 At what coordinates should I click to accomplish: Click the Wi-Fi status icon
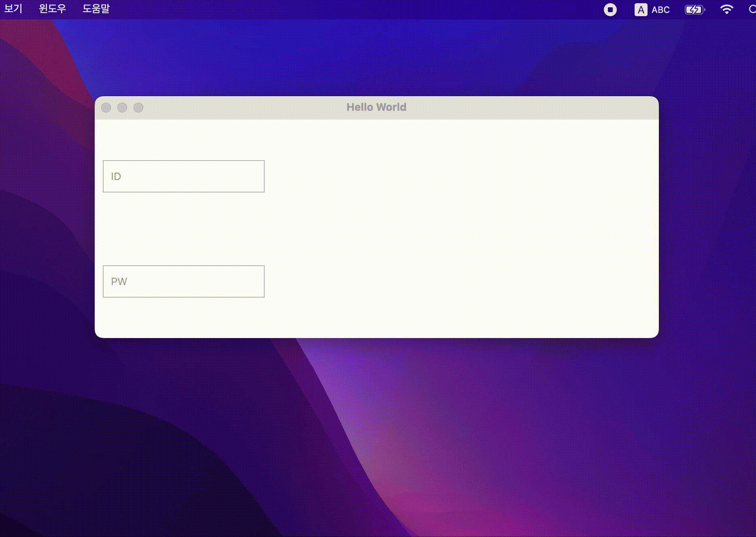pos(727,9)
